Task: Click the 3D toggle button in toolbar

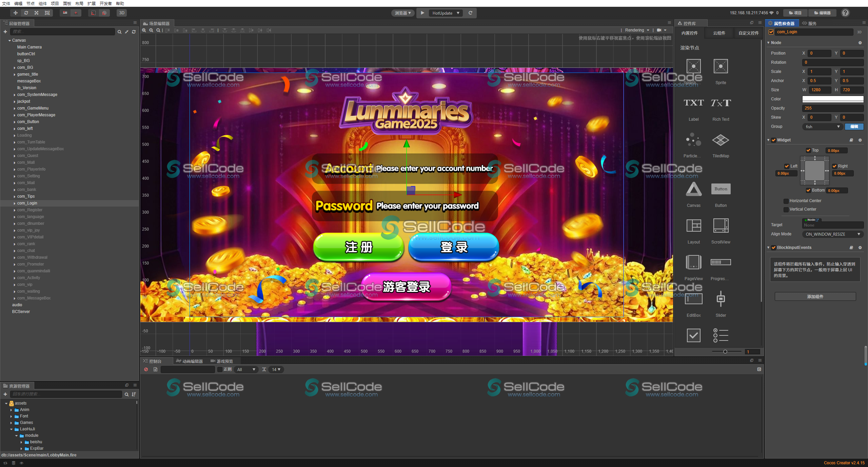Action: tap(122, 13)
